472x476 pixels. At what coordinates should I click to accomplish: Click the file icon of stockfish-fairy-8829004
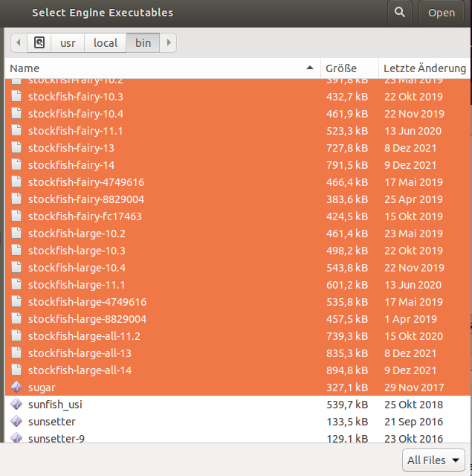coord(16,199)
